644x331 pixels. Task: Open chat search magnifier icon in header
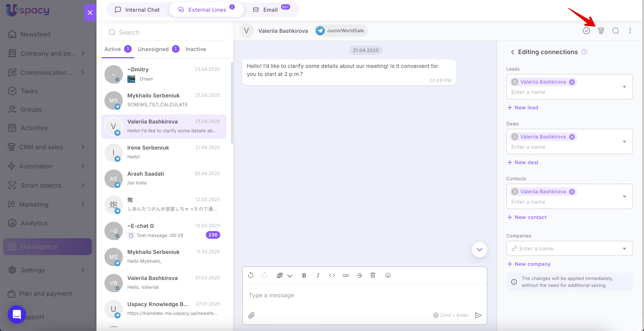pyautogui.click(x=615, y=31)
